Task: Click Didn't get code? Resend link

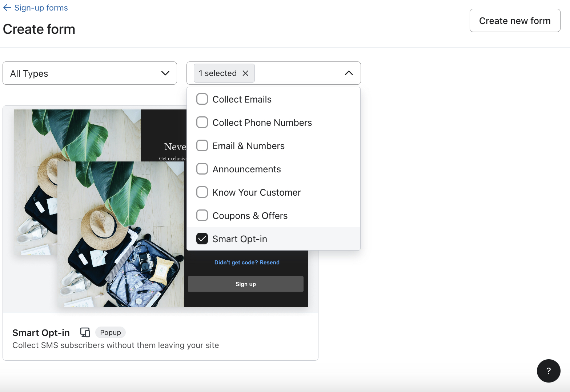Action: coord(247,263)
